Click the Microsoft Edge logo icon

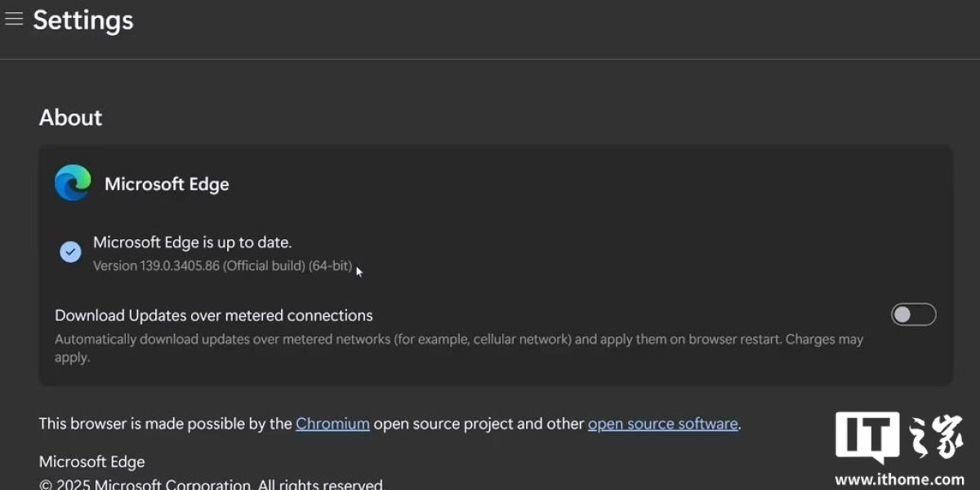click(73, 183)
